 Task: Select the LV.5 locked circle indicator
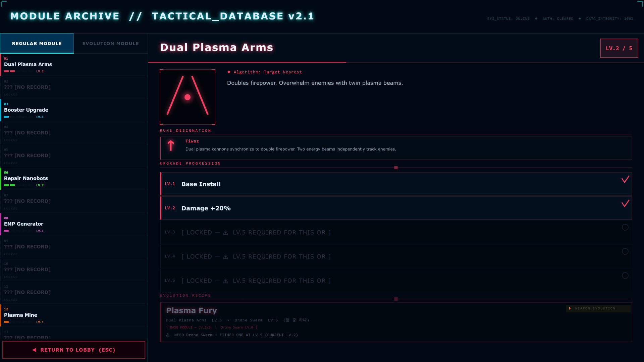pyautogui.click(x=625, y=276)
